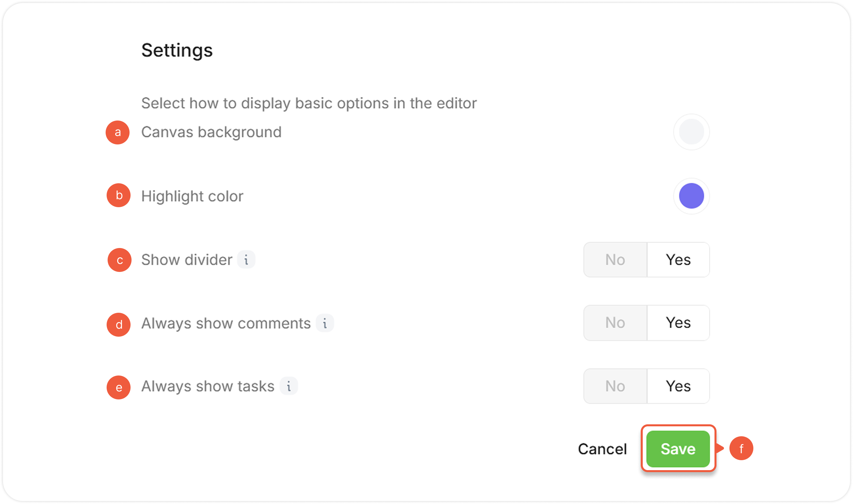Open the Canvas background color swatch
Image resolution: width=853 pixels, height=504 pixels.
click(691, 132)
